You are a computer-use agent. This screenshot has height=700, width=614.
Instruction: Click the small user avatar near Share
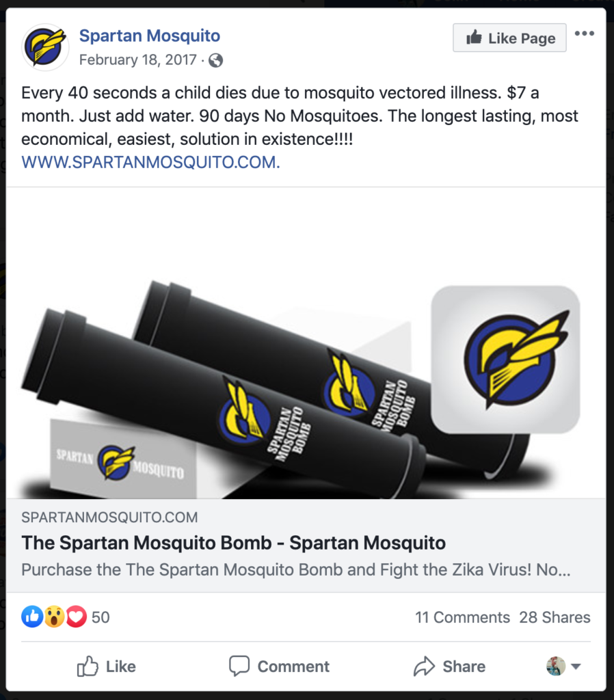[556, 666]
